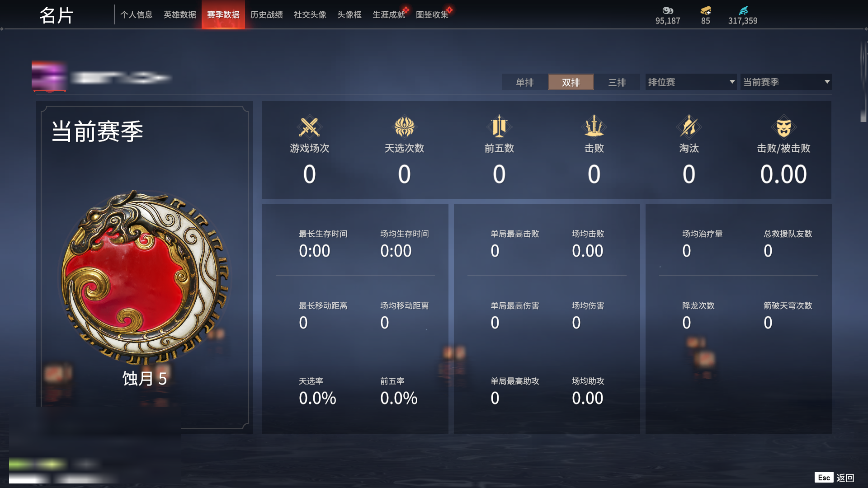Open the 当前赛季 season dropdown

(x=786, y=82)
